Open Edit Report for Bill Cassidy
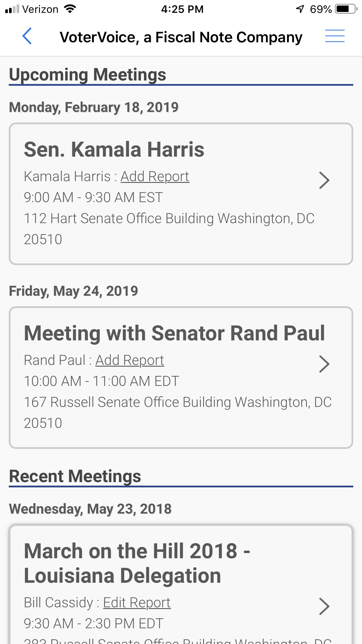This screenshot has height=644, width=362. pyautogui.click(x=137, y=603)
